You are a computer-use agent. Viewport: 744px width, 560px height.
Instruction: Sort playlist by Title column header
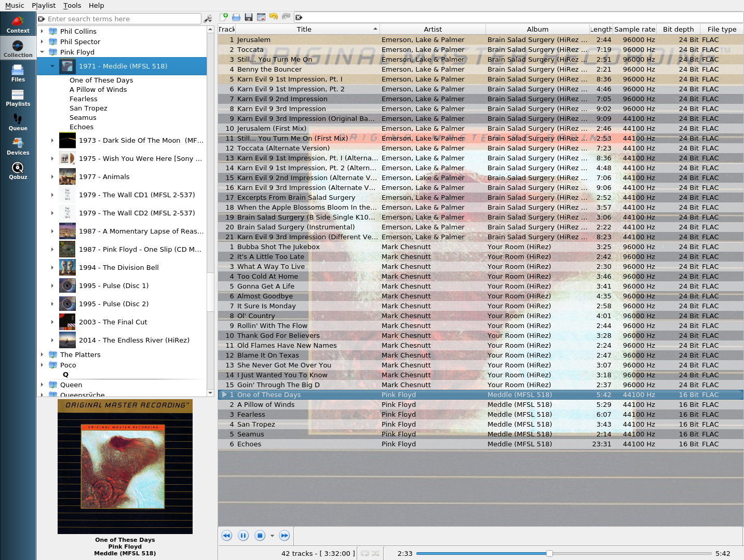308,29
